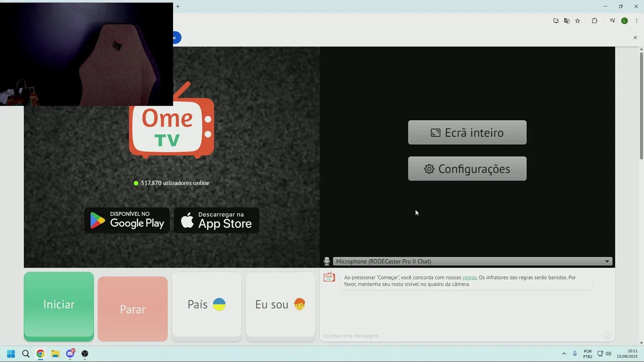Screen dimensions: 644x362
Task: Bookmark this page with the star icon
Action: tap(578, 21)
